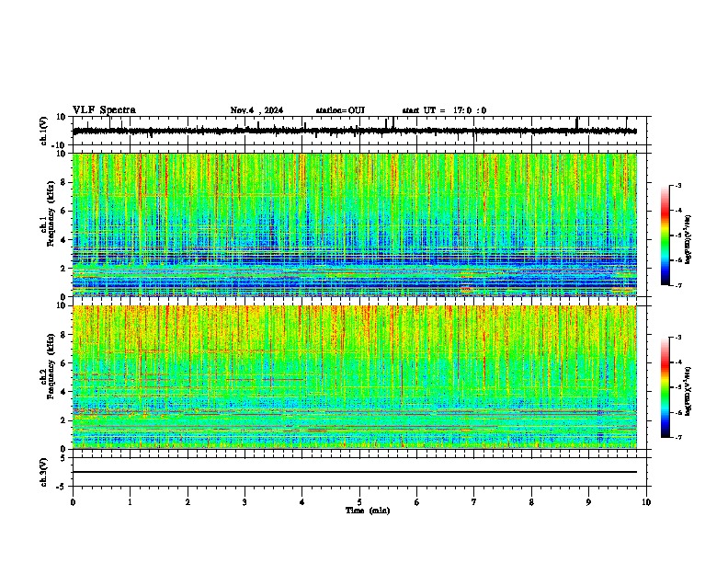
Task: Click the '-7' value on ch.2 colorbar
Action: (x=677, y=437)
